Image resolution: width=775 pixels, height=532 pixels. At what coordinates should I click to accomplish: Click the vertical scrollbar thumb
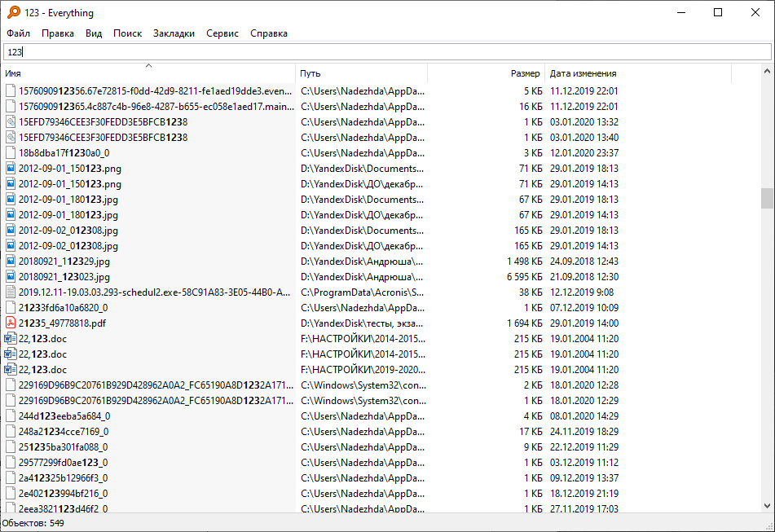[767, 198]
